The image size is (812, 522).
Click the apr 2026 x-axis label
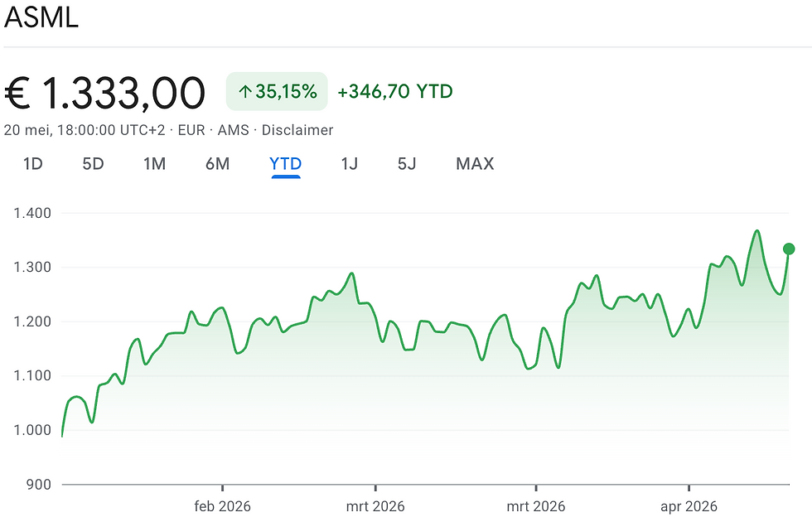[689, 506]
